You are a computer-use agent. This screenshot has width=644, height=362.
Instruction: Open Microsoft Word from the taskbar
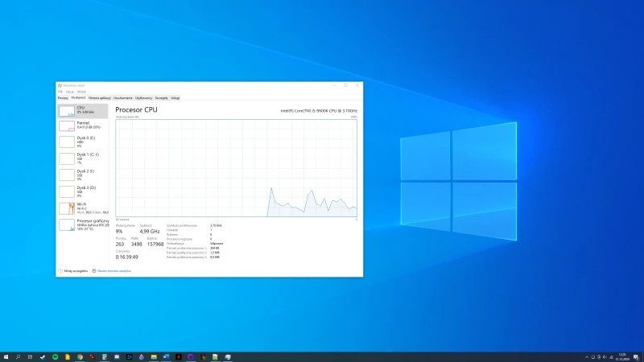[x=166, y=357]
